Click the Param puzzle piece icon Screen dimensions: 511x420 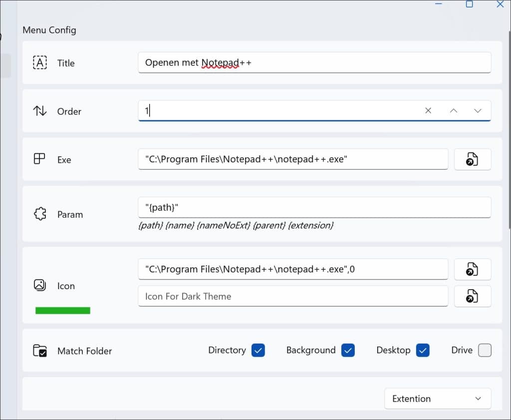pyautogui.click(x=40, y=214)
